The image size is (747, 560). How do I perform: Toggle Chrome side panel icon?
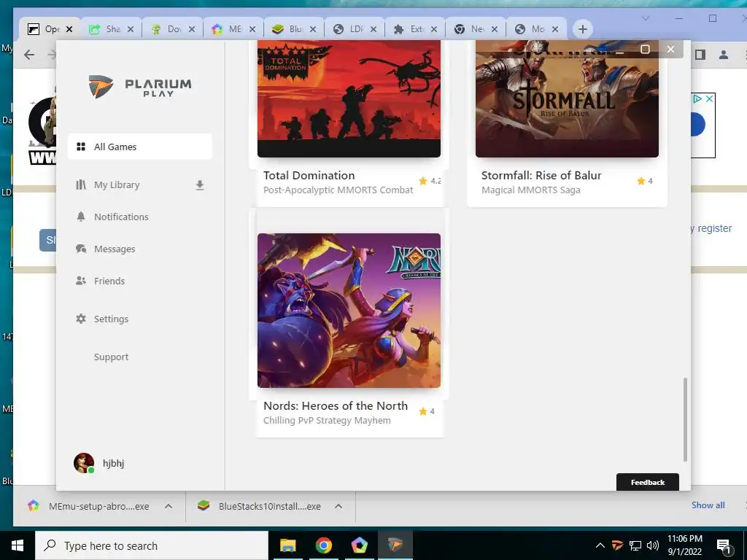click(700, 55)
